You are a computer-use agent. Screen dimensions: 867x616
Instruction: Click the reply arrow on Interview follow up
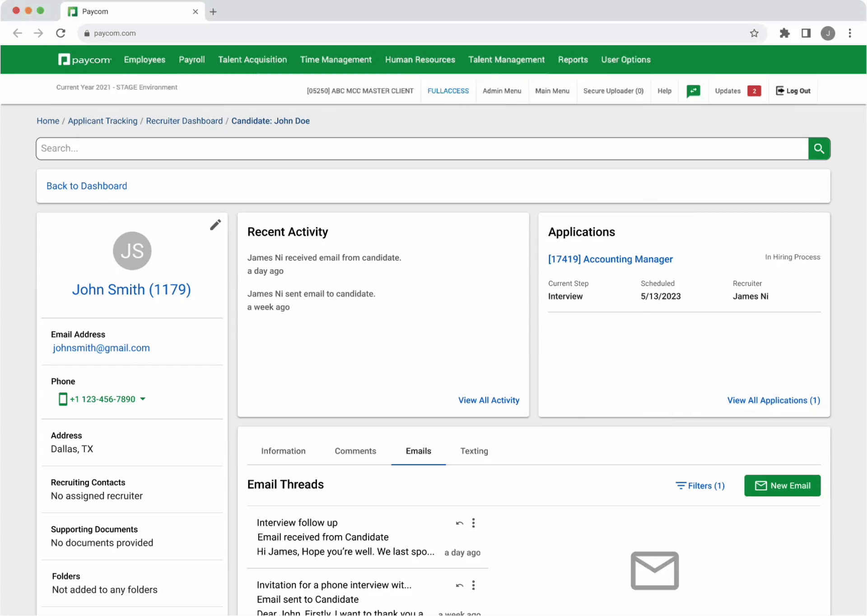click(x=459, y=523)
